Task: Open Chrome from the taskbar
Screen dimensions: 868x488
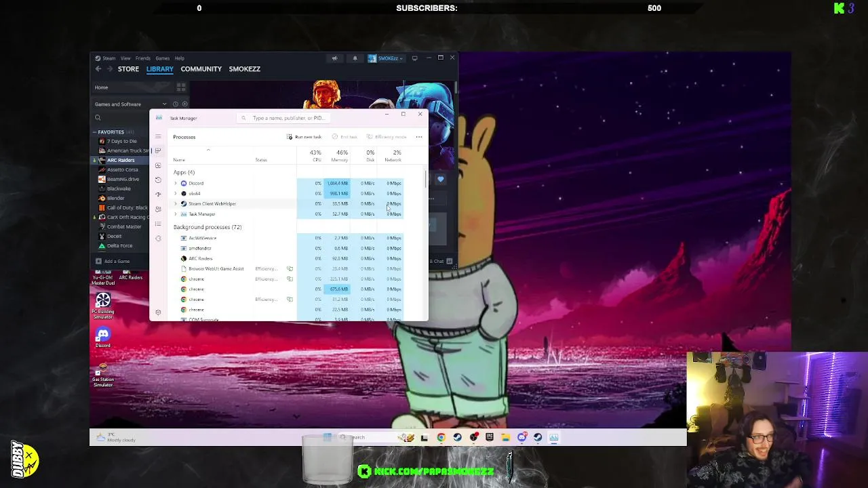Action: click(x=441, y=437)
